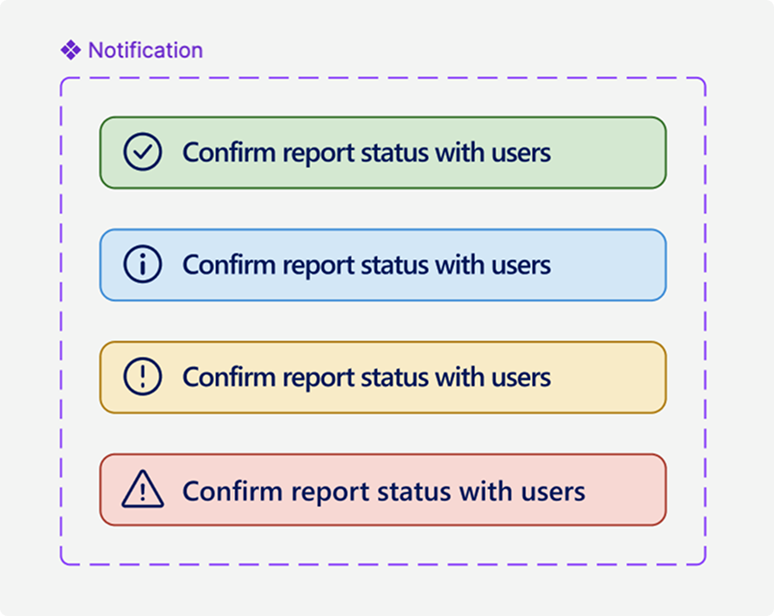
Task: Click the warning triangle icon in red notification
Action: pyautogui.click(x=143, y=489)
